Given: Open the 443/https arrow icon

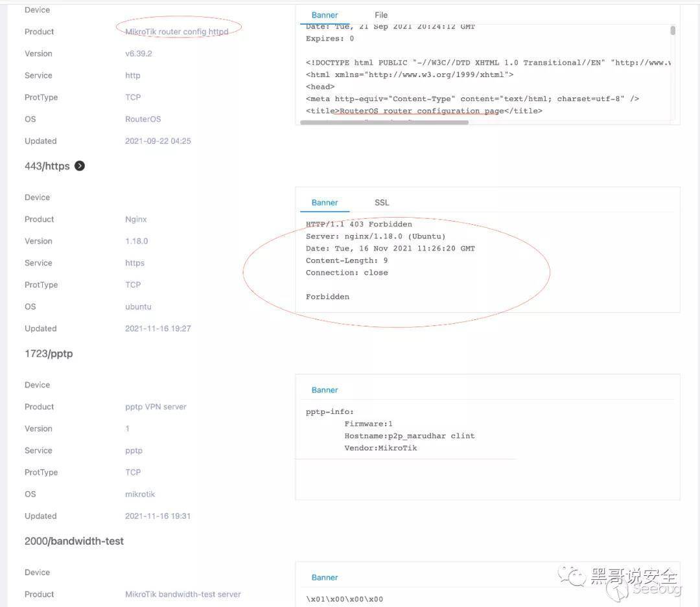Looking at the screenshot, I should (80, 166).
